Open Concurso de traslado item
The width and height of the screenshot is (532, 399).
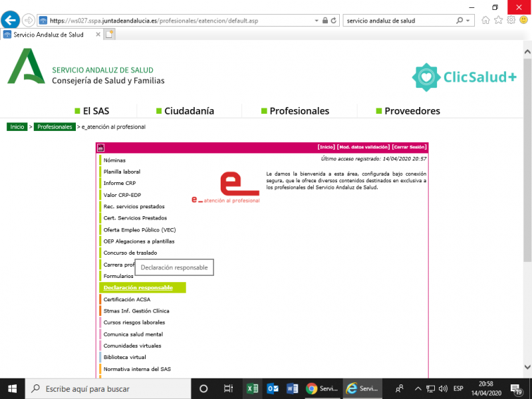click(x=130, y=253)
